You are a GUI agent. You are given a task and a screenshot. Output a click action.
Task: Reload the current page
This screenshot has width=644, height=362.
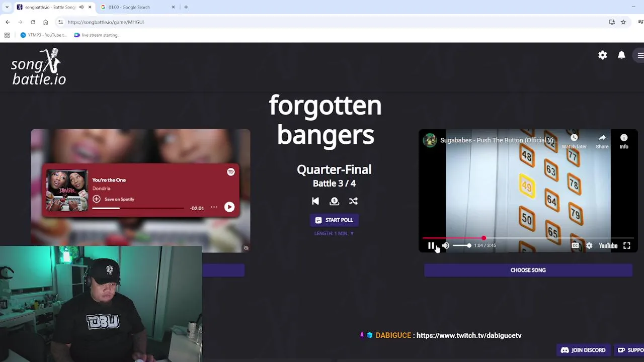coord(33,22)
